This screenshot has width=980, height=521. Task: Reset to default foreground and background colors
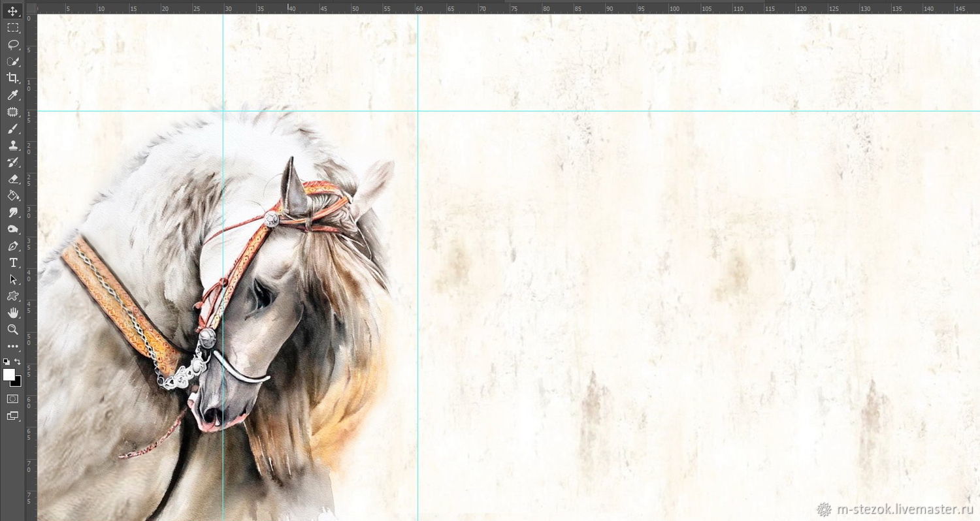(x=6, y=361)
